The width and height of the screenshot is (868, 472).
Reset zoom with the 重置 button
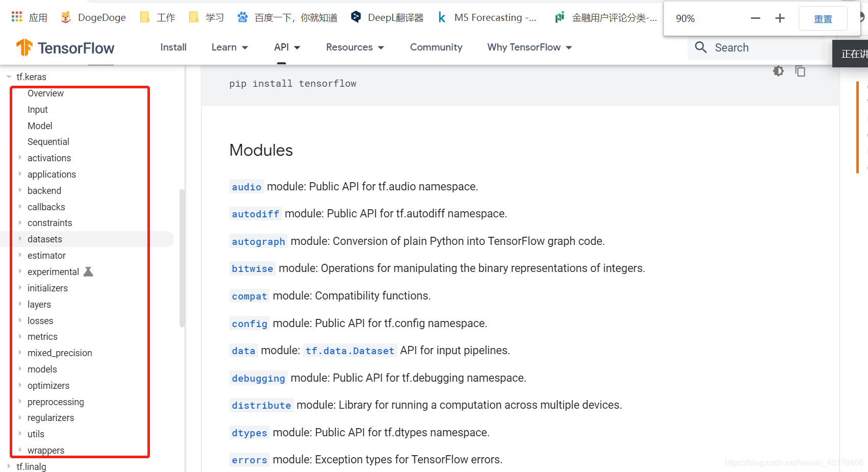coord(823,18)
